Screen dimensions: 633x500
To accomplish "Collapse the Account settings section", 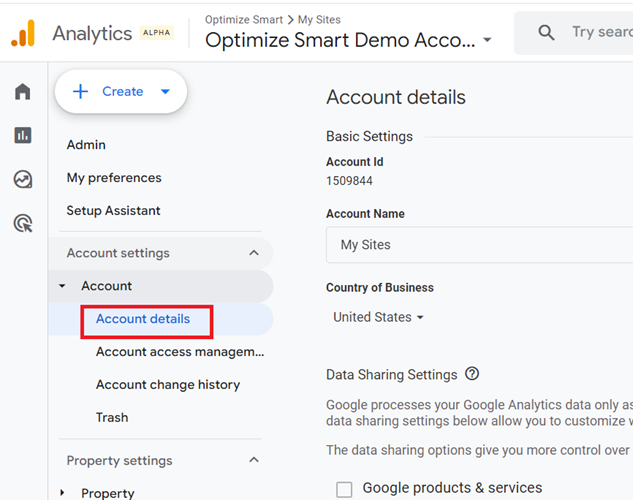I will [254, 253].
